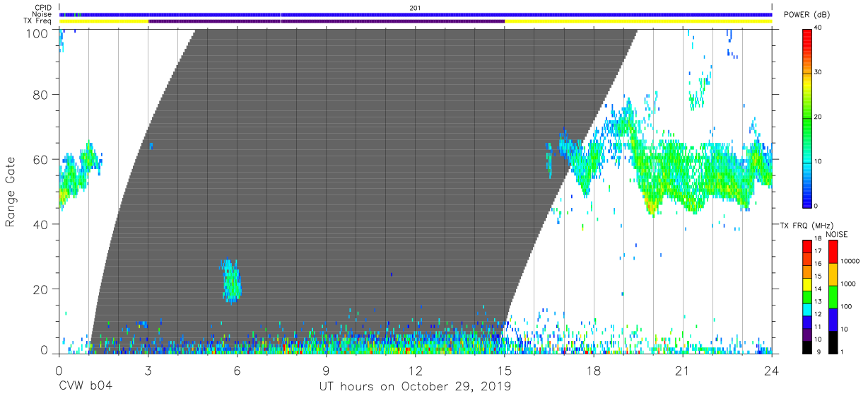The width and height of the screenshot is (868, 401).
Task: Click the TX FRQ (MHz) color scale
Action: [807, 296]
